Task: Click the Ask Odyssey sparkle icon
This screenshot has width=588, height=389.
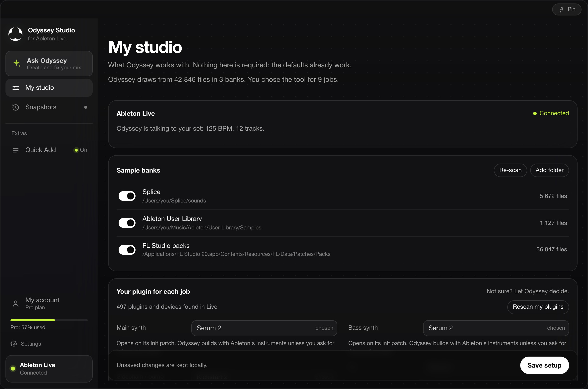Action: coord(17,63)
